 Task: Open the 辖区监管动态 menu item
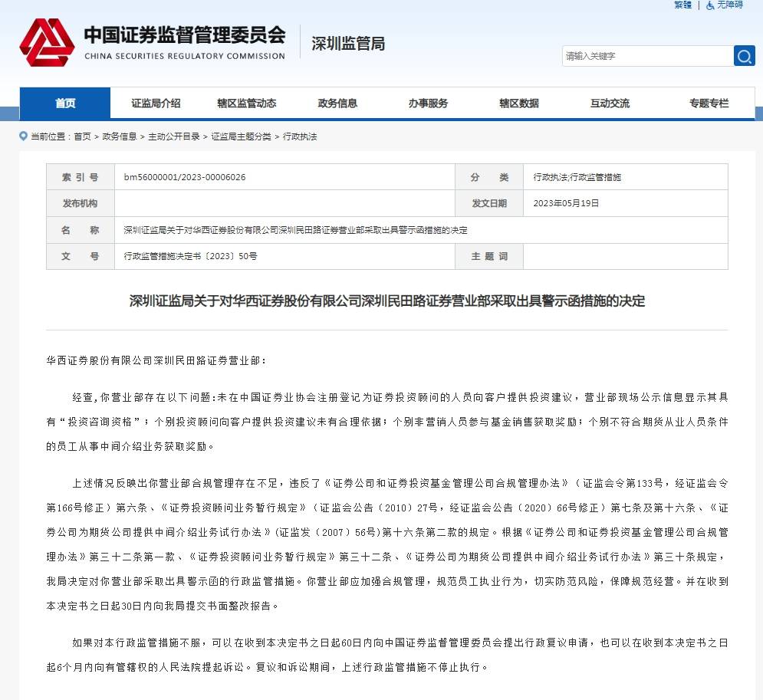[x=247, y=104]
